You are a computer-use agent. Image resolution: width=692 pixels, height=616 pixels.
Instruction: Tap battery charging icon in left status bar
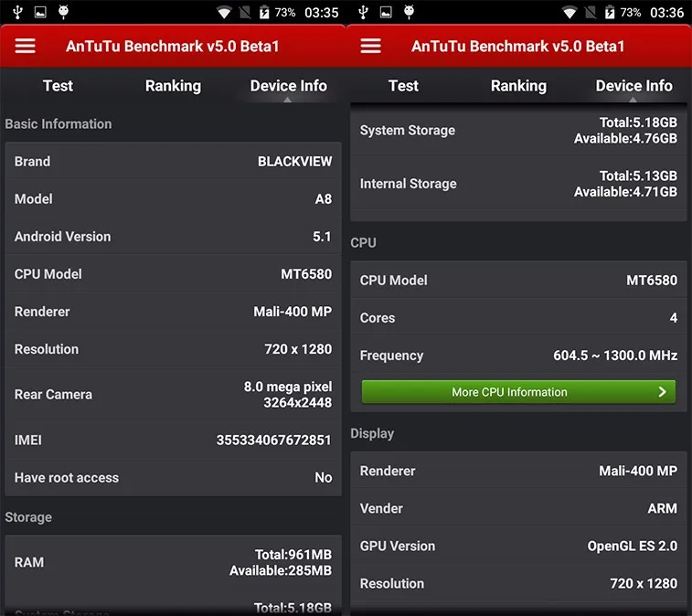(264, 13)
